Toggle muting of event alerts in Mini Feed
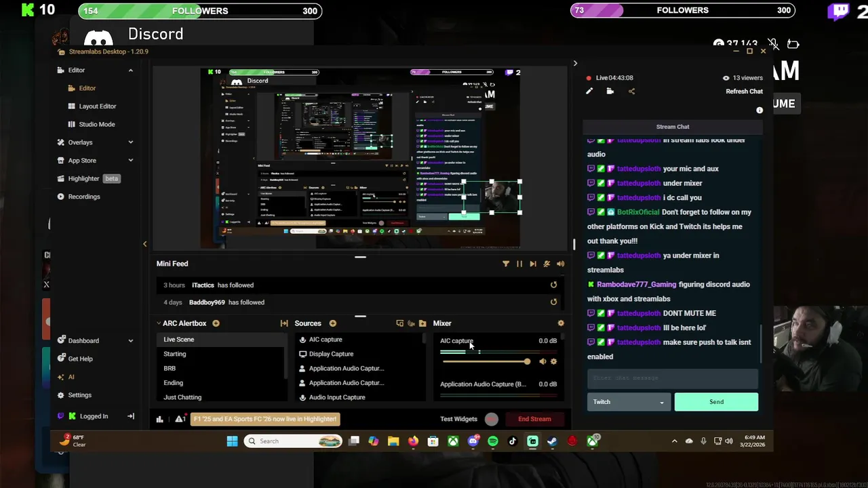Screen dimensions: 868x488 coord(547,264)
